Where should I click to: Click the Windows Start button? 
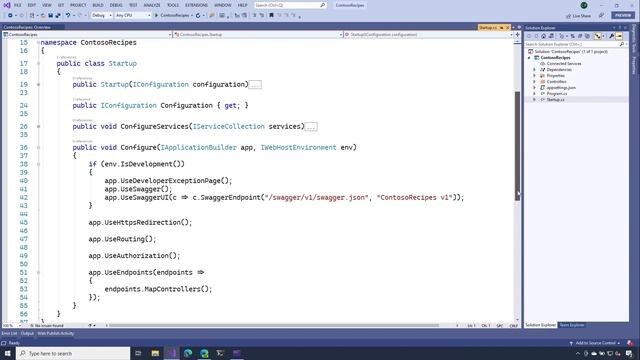pyautogui.click(x=7, y=353)
